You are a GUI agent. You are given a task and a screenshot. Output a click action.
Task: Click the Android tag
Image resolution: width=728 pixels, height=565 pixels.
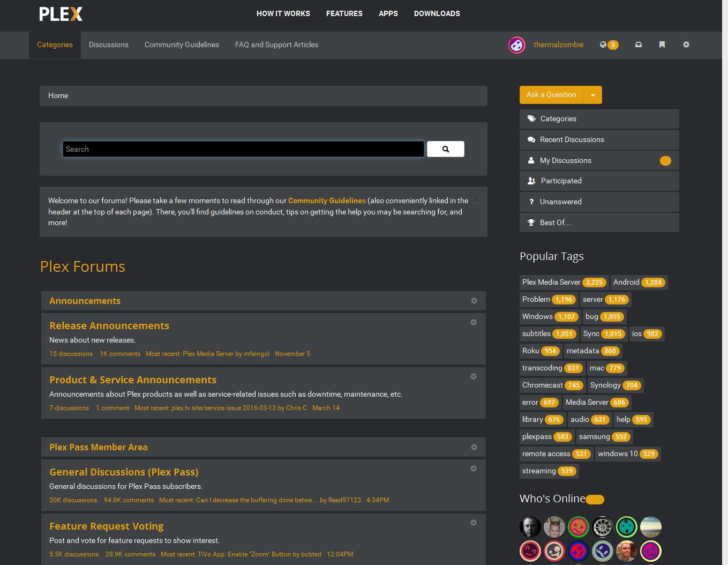coord(639,282)
